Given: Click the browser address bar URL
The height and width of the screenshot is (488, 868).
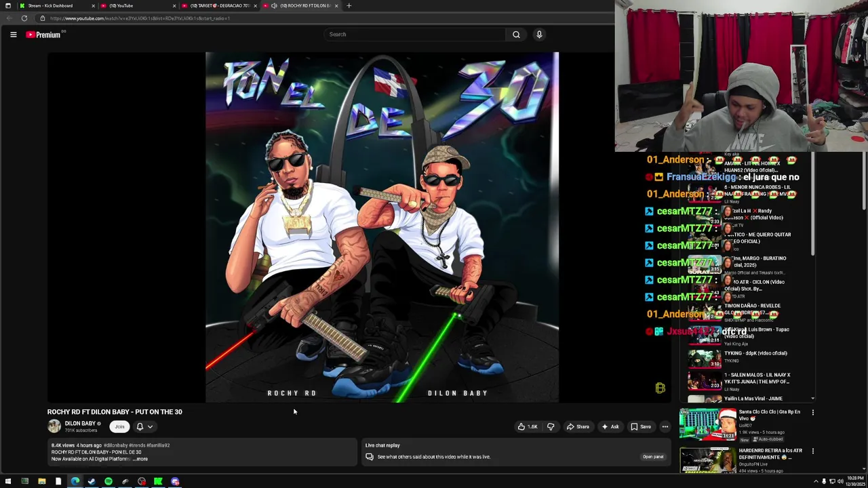Looking at the screenshot, I should pos(140,18).
